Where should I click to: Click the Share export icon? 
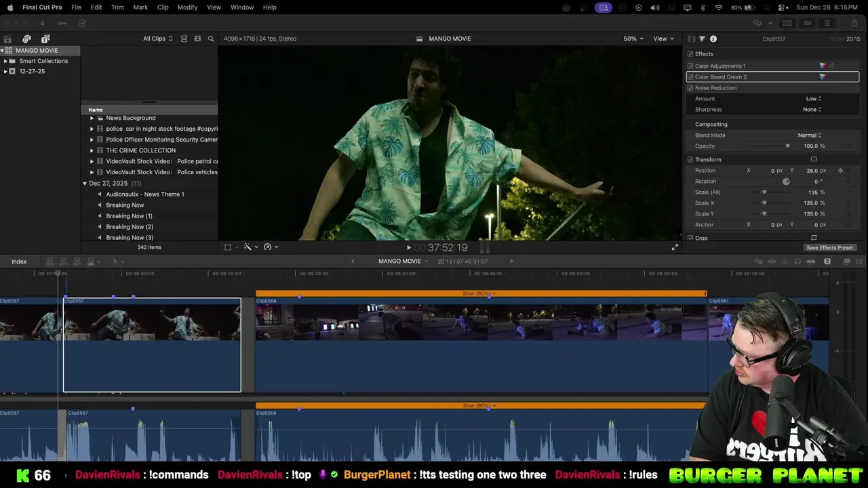[854, 23]
